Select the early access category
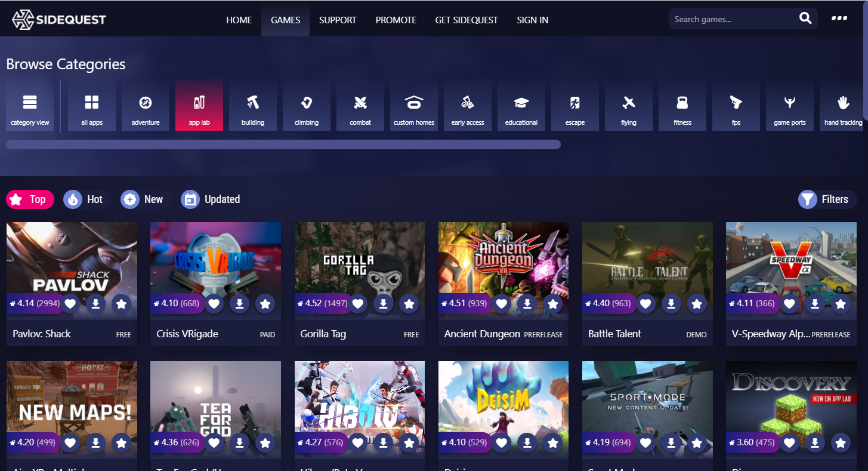 click(x=468, y=105)
